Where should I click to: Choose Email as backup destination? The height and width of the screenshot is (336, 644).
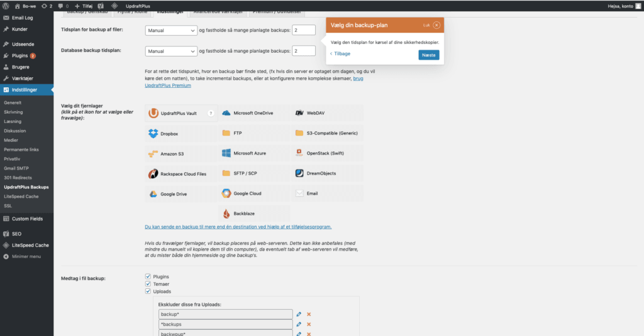(x=327, y=193)
